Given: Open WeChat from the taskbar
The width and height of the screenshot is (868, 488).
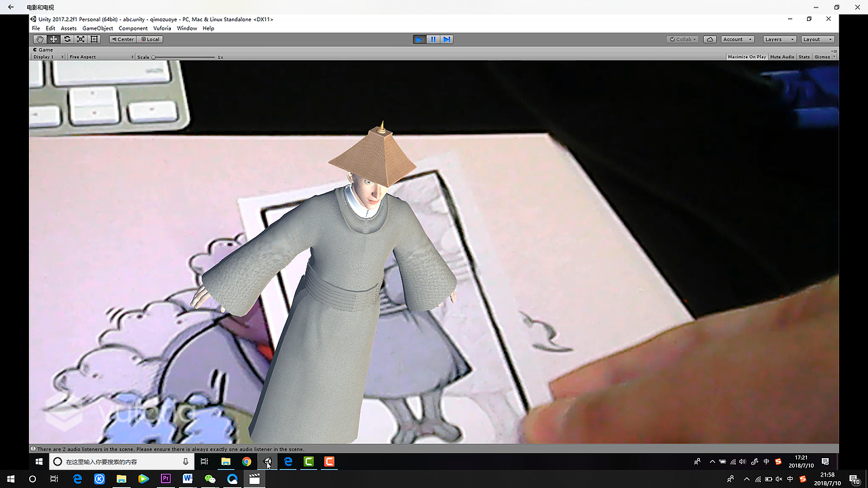Looking at the screenshot, I should pyautogui.click(x=210, y=479).
